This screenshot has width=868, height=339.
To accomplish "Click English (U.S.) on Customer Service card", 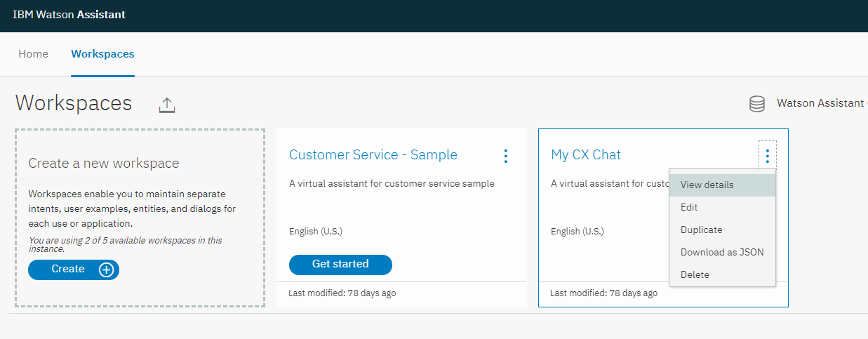I will [x=316, y=232].
